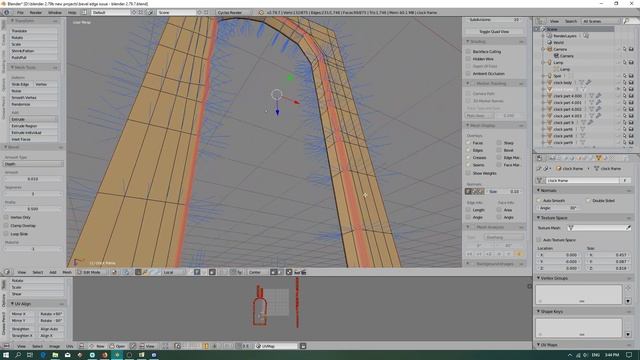Image resolution: width=640 pixels, height=360 pixels.
Task: Enable Auto Smooth checkbox
Action: click(x=539, y=200)
